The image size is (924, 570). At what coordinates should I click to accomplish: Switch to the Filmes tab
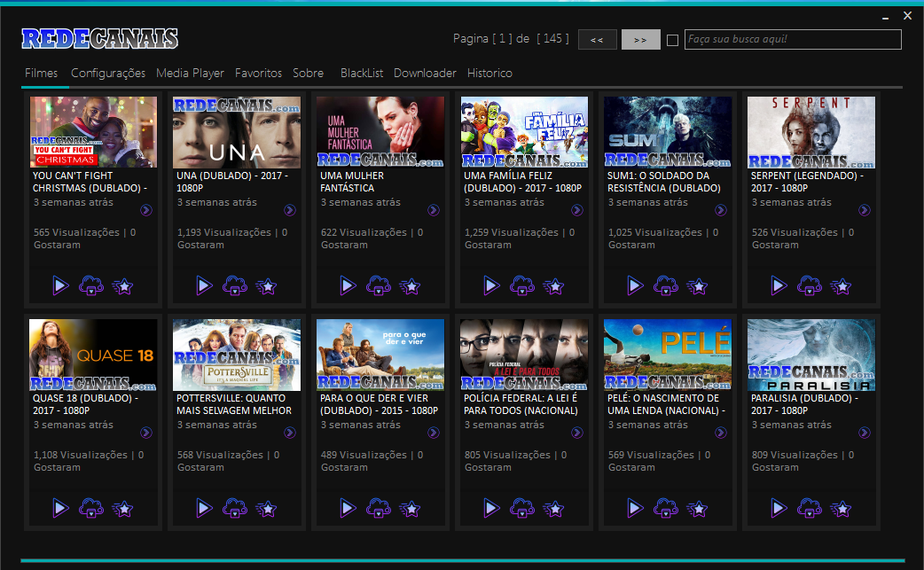pos(42,73)
